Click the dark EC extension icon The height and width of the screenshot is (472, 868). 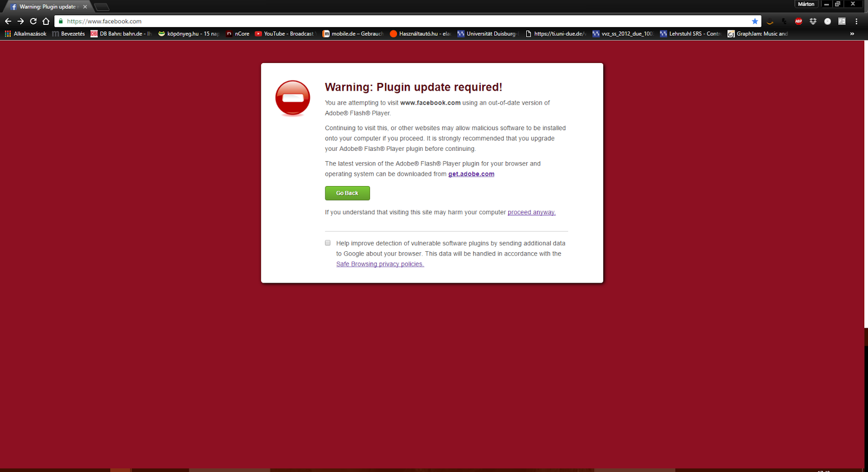pos(784,21)
